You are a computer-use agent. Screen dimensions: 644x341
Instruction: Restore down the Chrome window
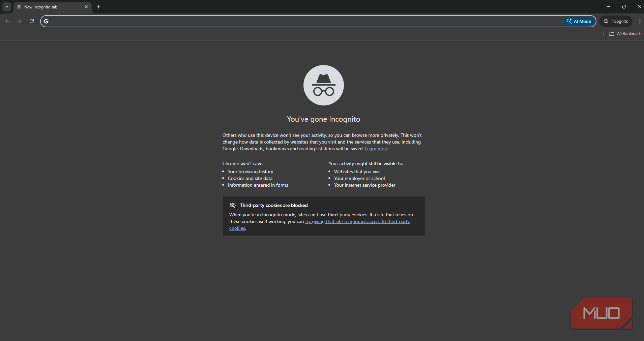[x=624, y=7]
